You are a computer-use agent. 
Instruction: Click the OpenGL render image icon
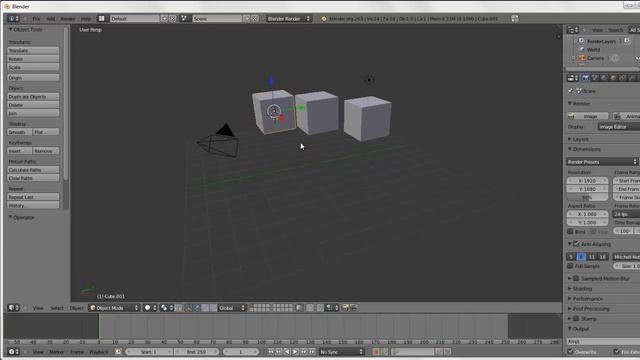(345, 308)
